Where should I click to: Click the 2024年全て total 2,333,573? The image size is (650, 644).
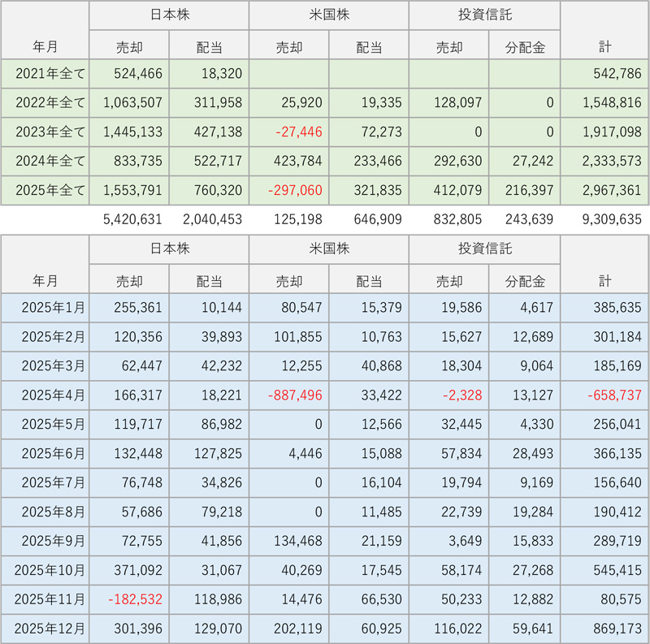click(x=605, y=162)
